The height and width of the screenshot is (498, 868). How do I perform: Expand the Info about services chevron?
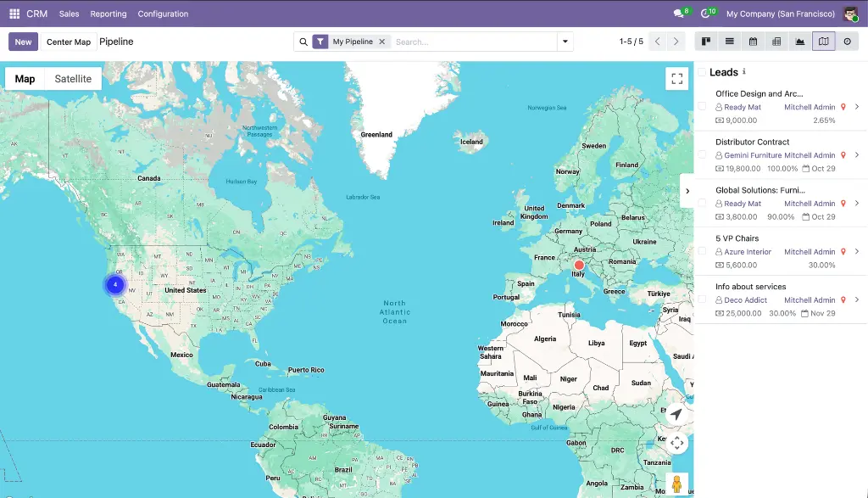(857, 299)
